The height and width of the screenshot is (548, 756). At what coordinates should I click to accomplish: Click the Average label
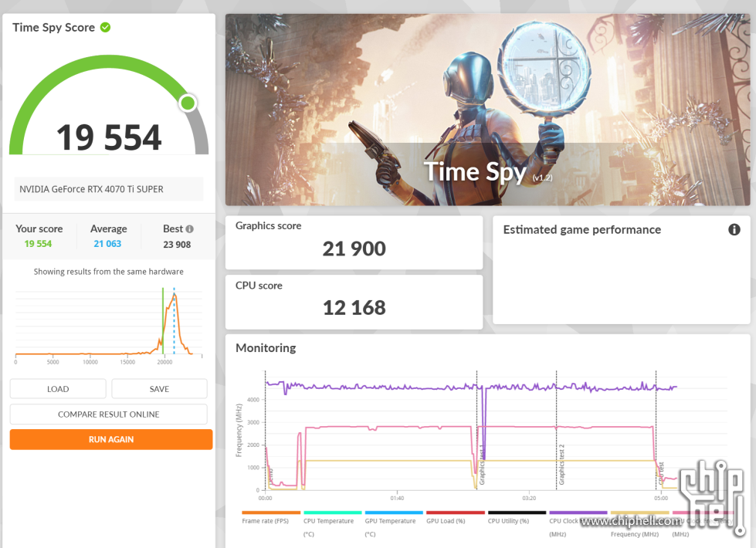[x=108, y=228]
